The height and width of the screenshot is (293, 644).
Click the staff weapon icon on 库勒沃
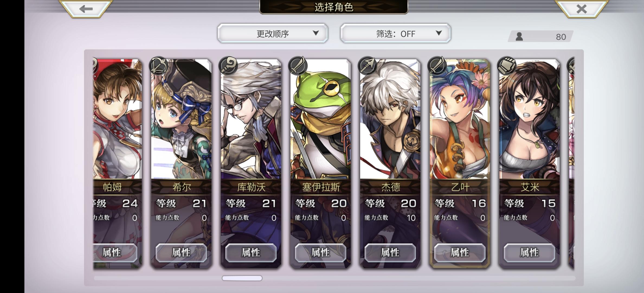click(x=228, y=66)
